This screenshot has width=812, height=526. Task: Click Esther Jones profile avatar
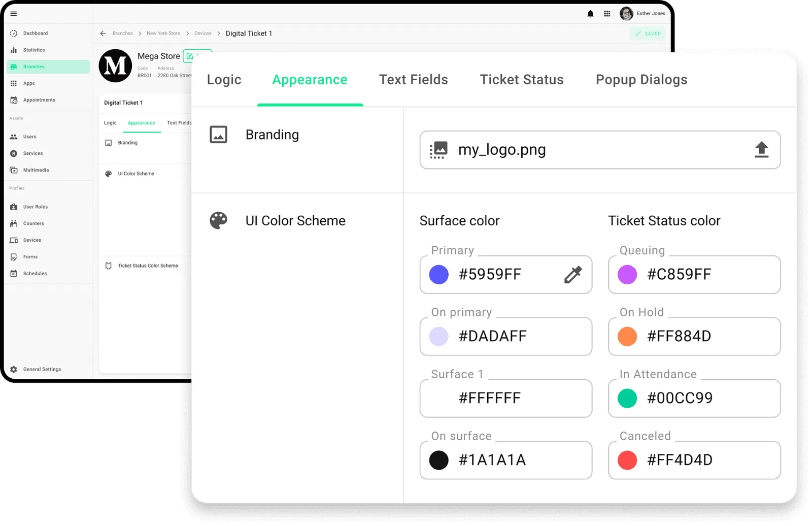click(x=626, y=14)
